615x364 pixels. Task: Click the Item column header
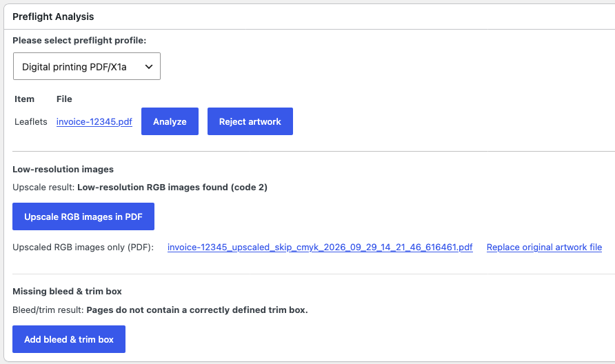(24, 99)
